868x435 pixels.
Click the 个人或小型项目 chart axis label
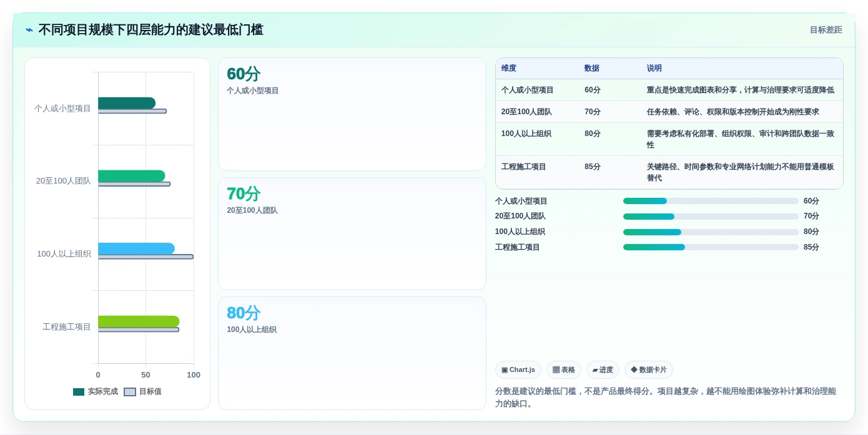[x=62, y=109]
